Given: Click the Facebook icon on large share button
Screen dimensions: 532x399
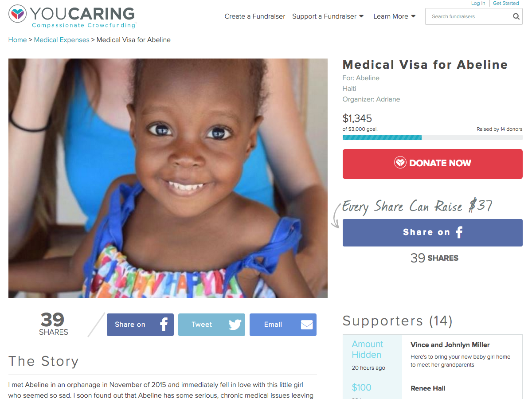Looking at the screenshot, I should (x=459, y=232).
